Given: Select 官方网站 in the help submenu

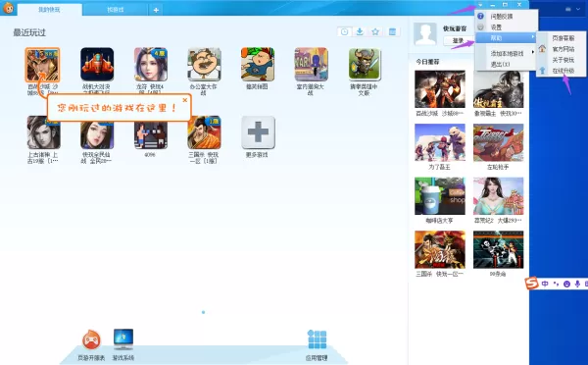Looking at the screenshot, I should click(562, 49).
